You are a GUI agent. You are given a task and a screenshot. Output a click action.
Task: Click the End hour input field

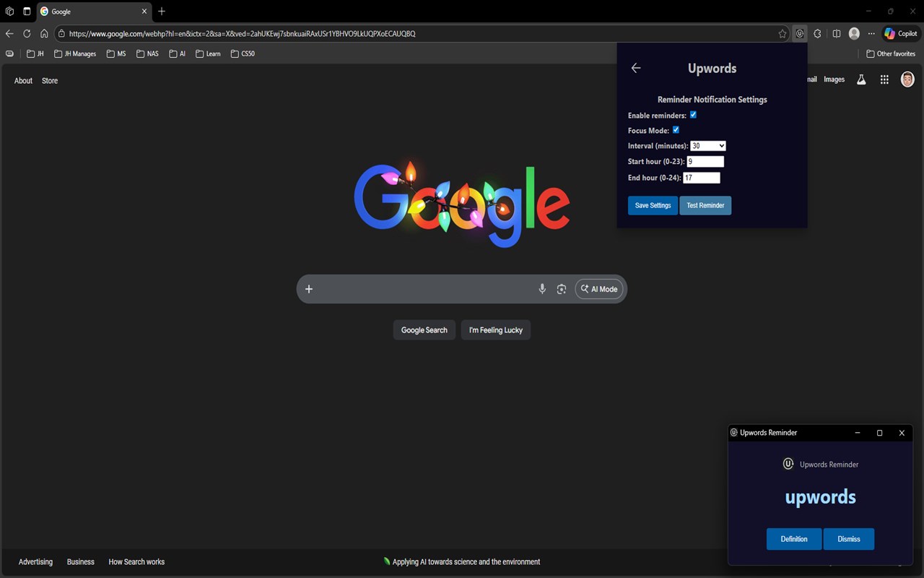click(x=702, y=178)
